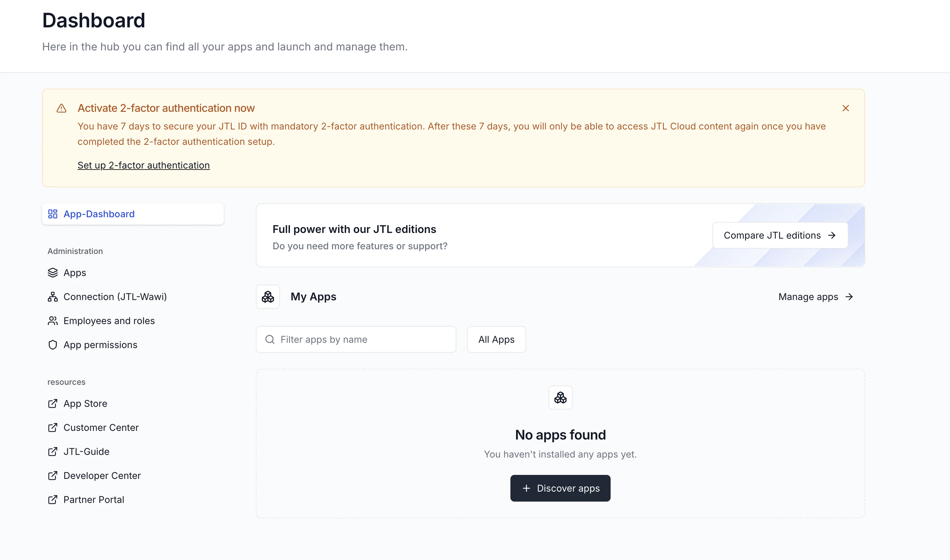Image resolution: width=950 pixels, height=560 pixels.
Task: Click the App permissions shield icon
Action: click(x=53, y=345)
